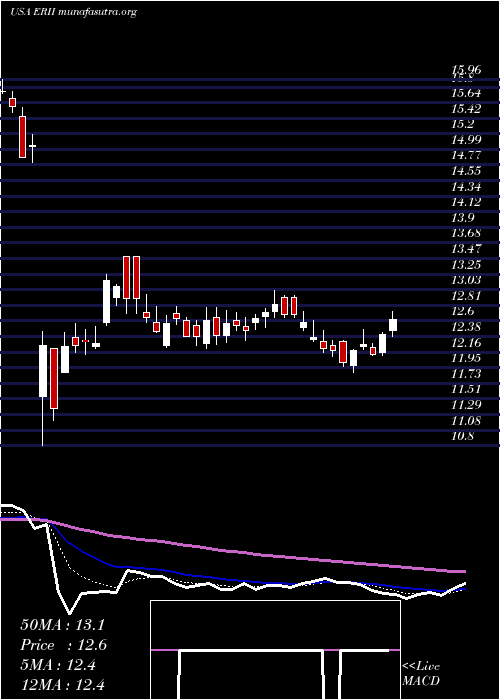Click the <<Live MACD label
500x700 pixels.
[421, 674]
